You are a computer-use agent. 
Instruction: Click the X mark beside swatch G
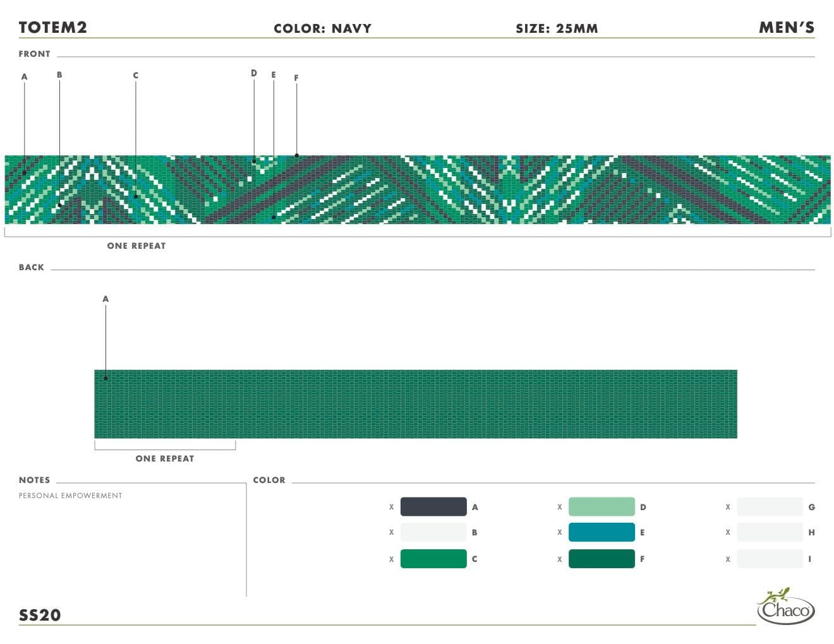click(x=728, y=507)
